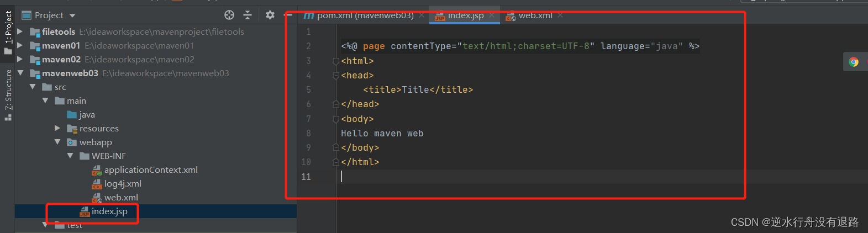Open page in Chrome browser icon
Image resolution: width=868 pixels, height=233 pixels.
[x=854, y=62]
